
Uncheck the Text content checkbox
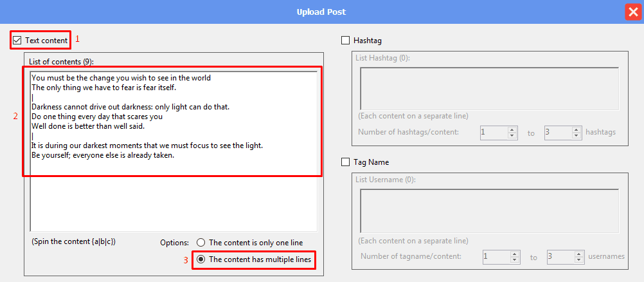click(17, 41)
